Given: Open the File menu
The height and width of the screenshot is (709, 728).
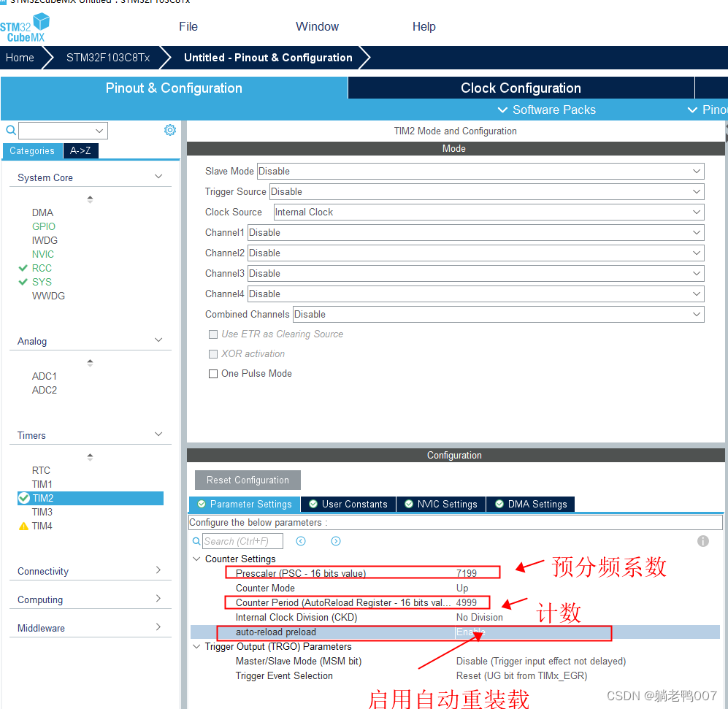Looking at the screenshot, I should (x=188, y=26).
